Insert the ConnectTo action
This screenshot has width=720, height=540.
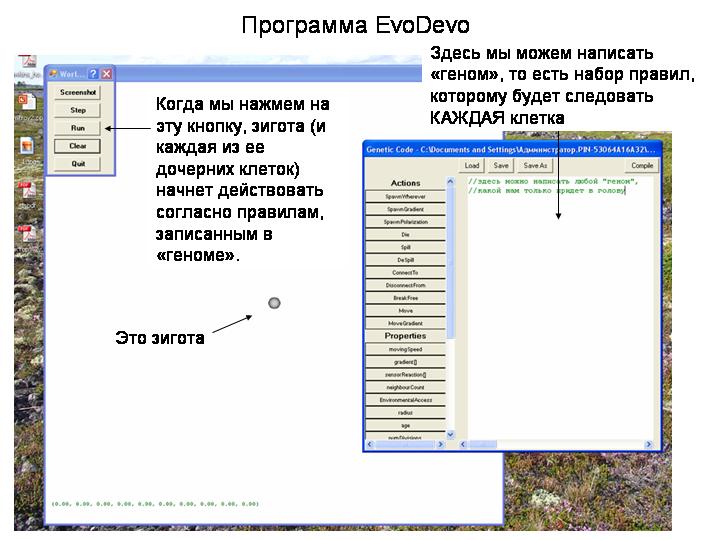point(405,273)
